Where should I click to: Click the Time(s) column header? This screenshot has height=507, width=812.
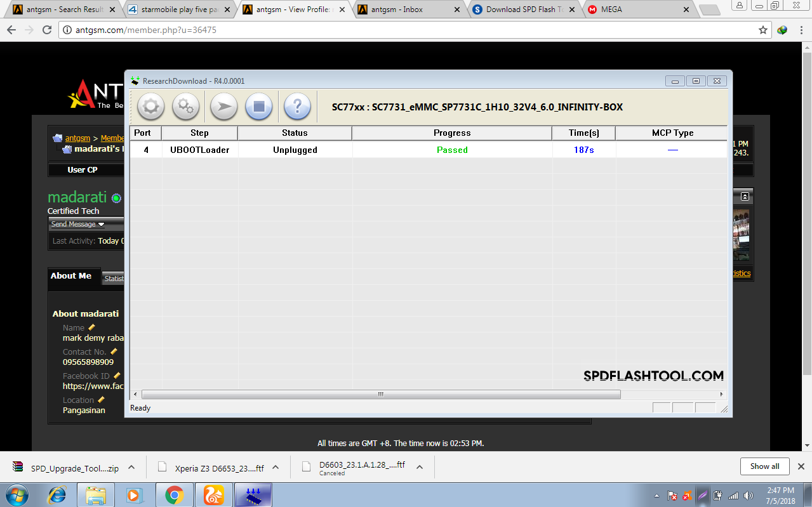[x=583, y=133]
